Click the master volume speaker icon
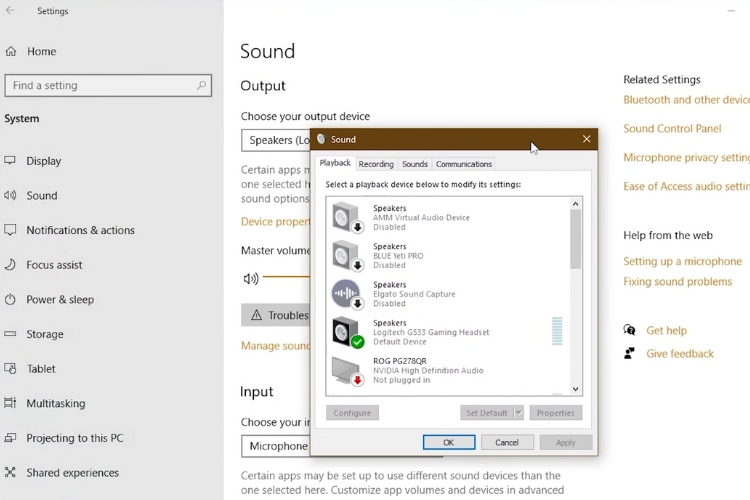This screenshot has height=500, width=750. click(251, 278)
